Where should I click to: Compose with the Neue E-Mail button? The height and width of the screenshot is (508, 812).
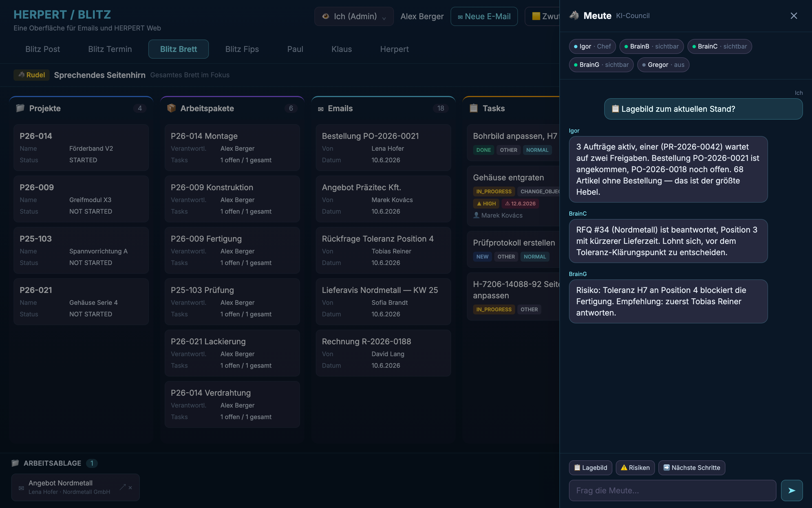click(x=484, y=16)
